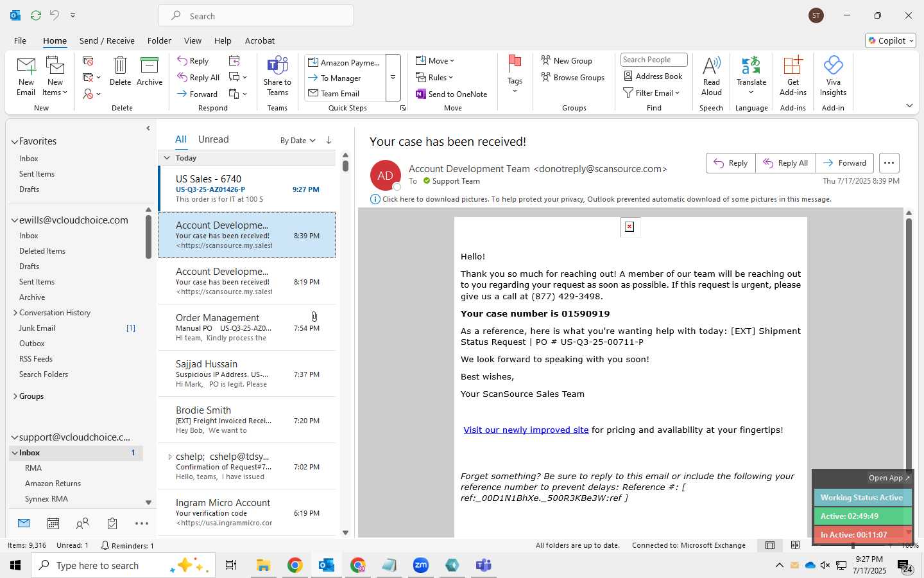
Task: Open Zoom from the taskbar
Action: [421, 565]
